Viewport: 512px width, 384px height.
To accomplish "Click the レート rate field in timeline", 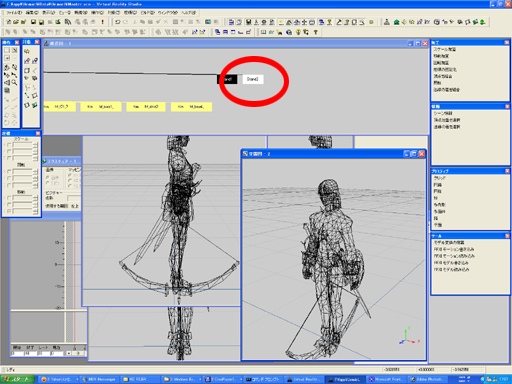I will 43,353.
